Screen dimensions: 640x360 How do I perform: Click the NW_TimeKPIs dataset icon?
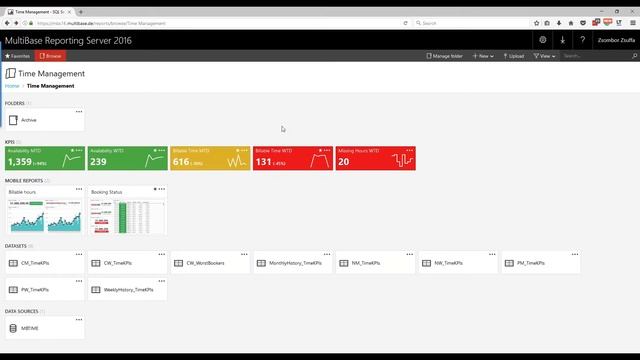click(427, 263)
